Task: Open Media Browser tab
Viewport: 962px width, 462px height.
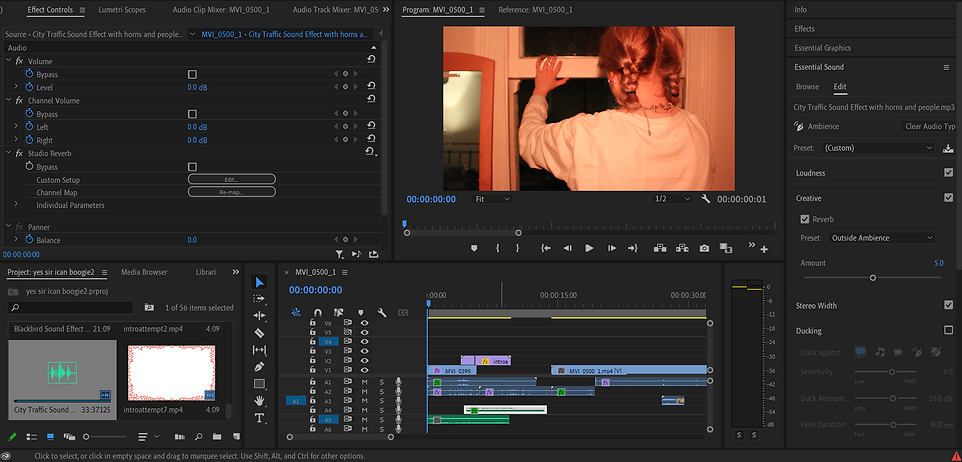Action: point(144,272)
